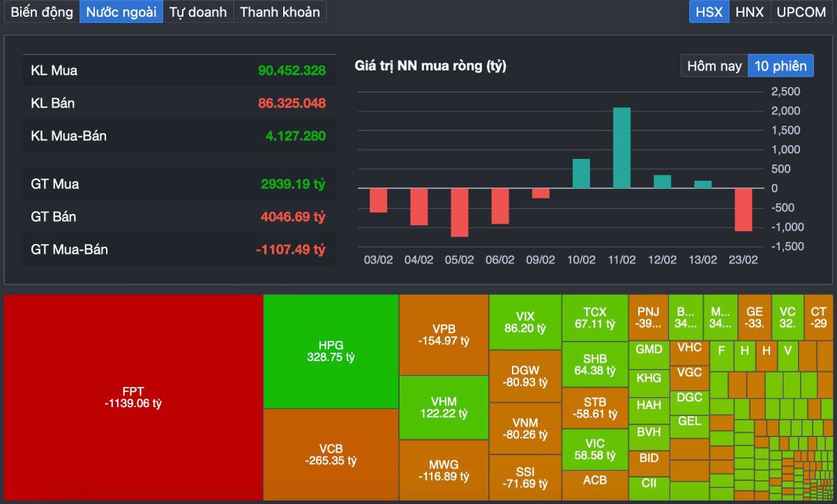Image resolution: width=837 pixels, height=504 pixels.
Task: Open the VNM -80.26 tỷ cell
Action: click(x=525, y=429)
